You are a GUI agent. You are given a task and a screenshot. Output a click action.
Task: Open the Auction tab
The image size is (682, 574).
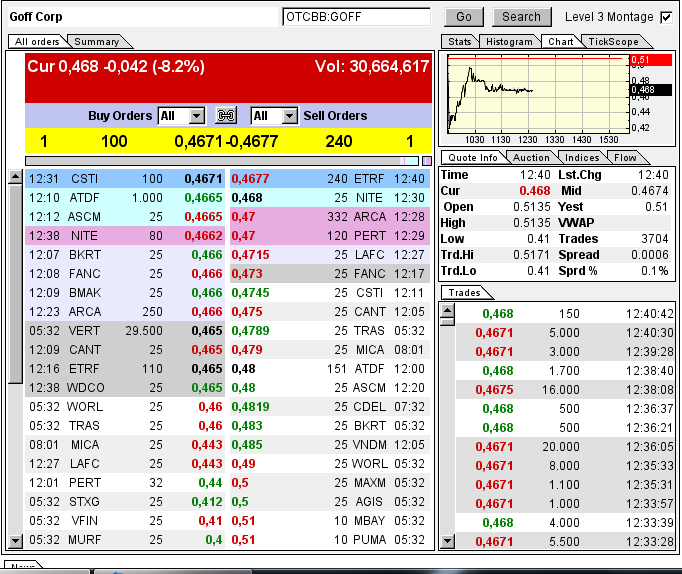[532, 157]
